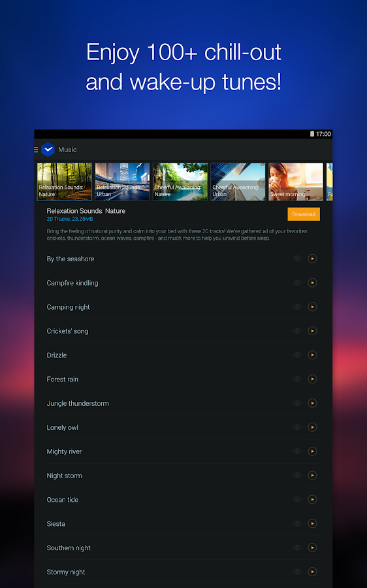Toggle the eye icon for Lonely owl
Screen dimensions: 367x588
[297, 427]
